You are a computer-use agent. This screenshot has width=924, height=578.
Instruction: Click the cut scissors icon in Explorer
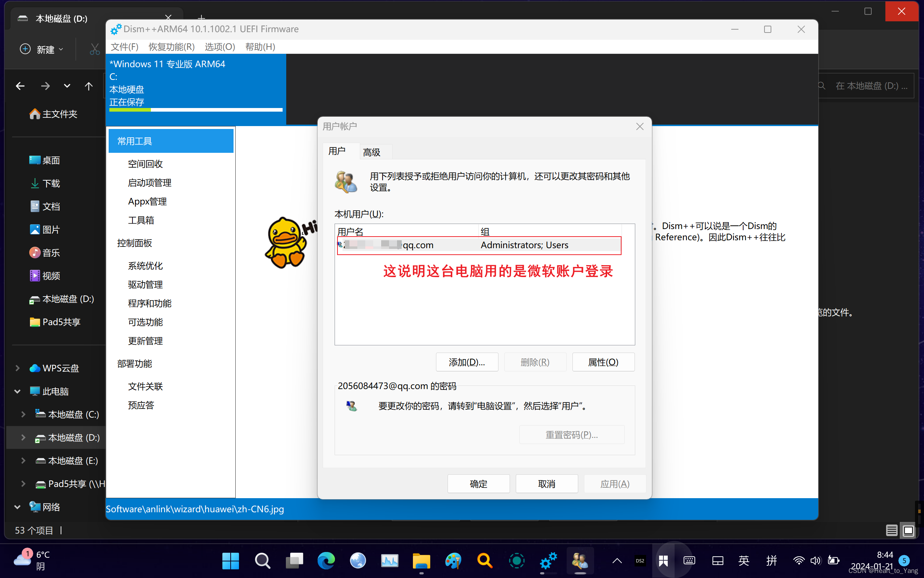(x=95, y=49)
